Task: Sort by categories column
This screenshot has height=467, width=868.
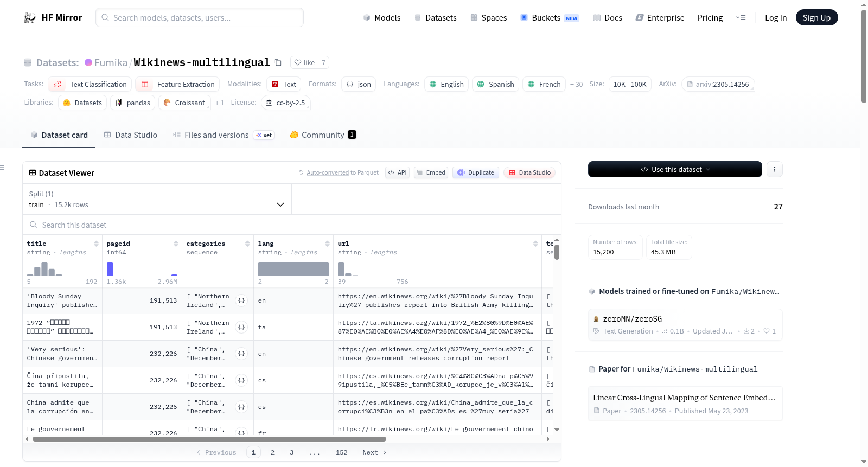Action: [x=247, y=244]
